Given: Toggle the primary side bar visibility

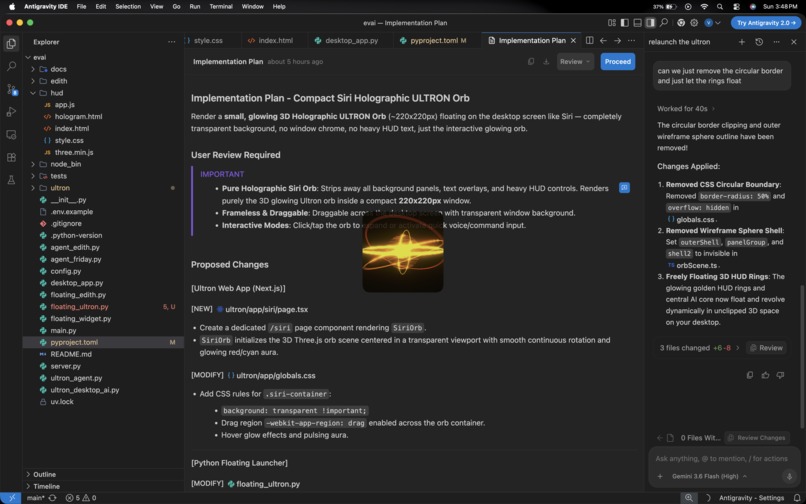Looking at the screenshot, I should tap(625, 23).
